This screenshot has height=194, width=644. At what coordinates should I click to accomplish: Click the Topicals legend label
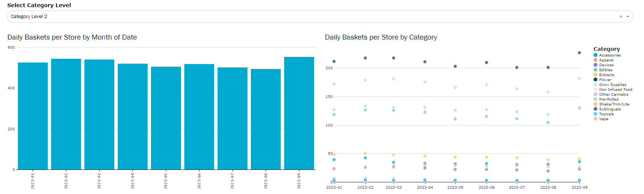606,114
